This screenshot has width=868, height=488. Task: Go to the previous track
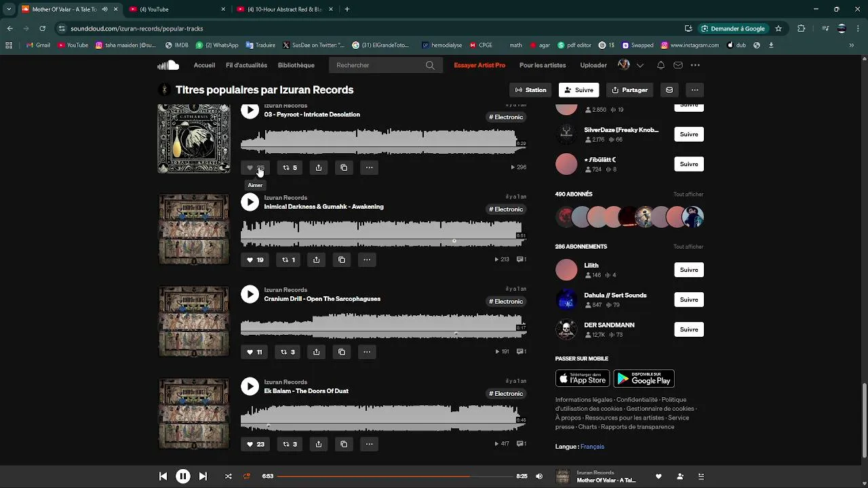click(x=163, y=476)
